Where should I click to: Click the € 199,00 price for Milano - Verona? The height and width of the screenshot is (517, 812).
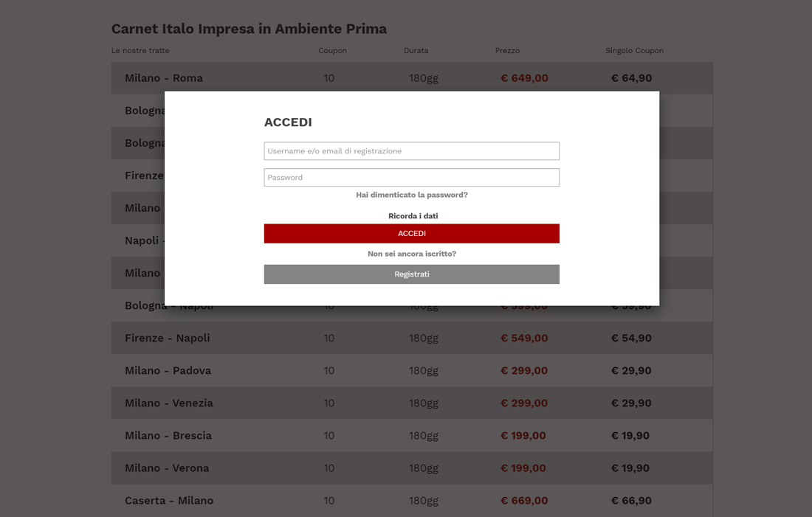tap(523, 468)
